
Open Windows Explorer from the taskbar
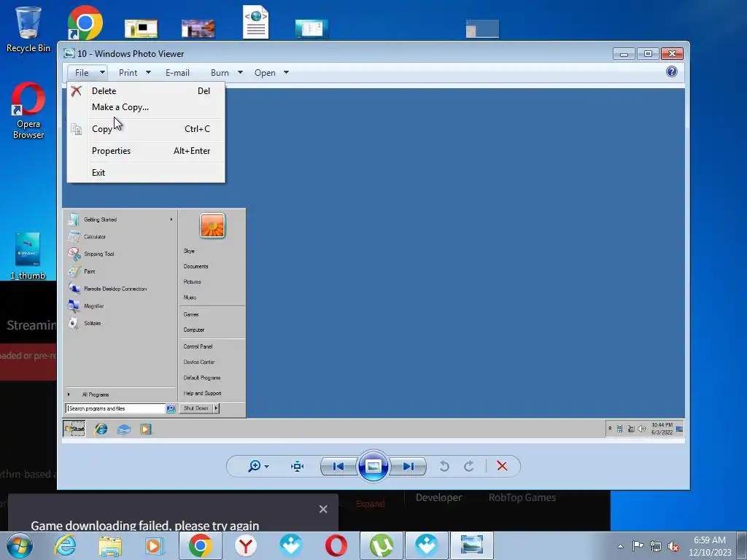[110, 545]
